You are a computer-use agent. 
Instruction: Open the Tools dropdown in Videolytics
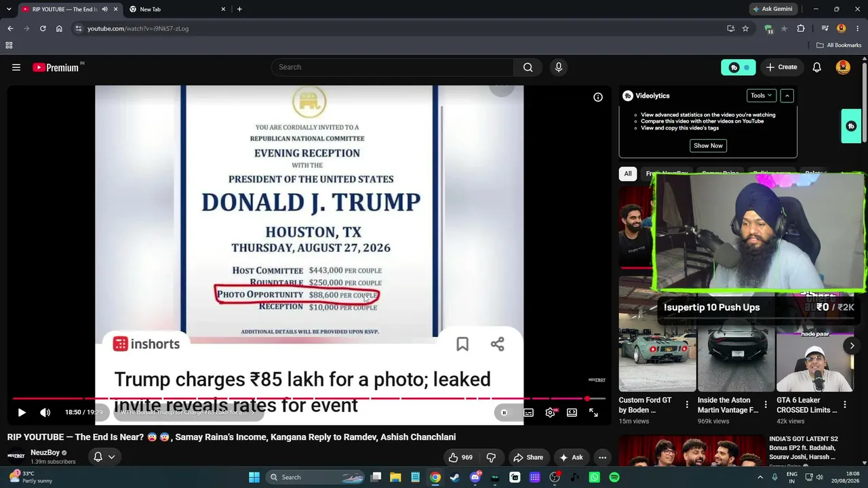click(x=762, y=96)
